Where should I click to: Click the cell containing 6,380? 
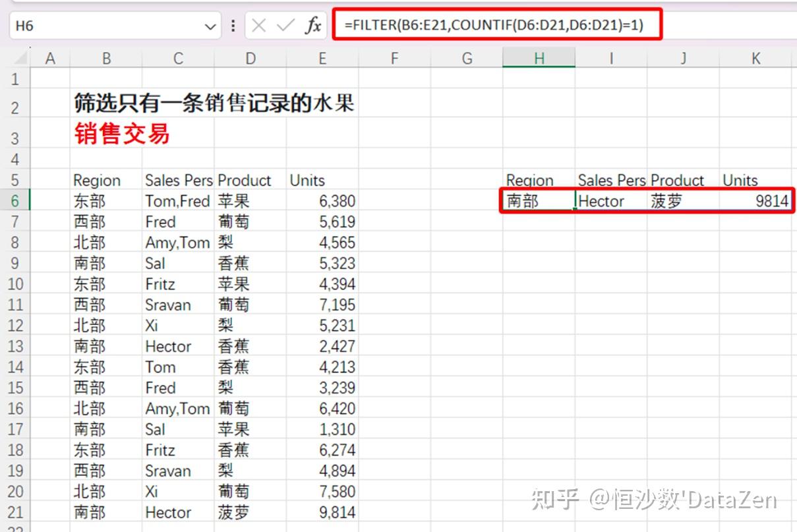point(322,201)
